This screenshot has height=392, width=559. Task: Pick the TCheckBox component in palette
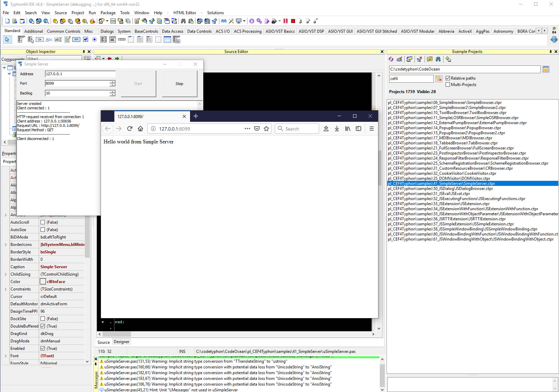[x=86, y=39]
